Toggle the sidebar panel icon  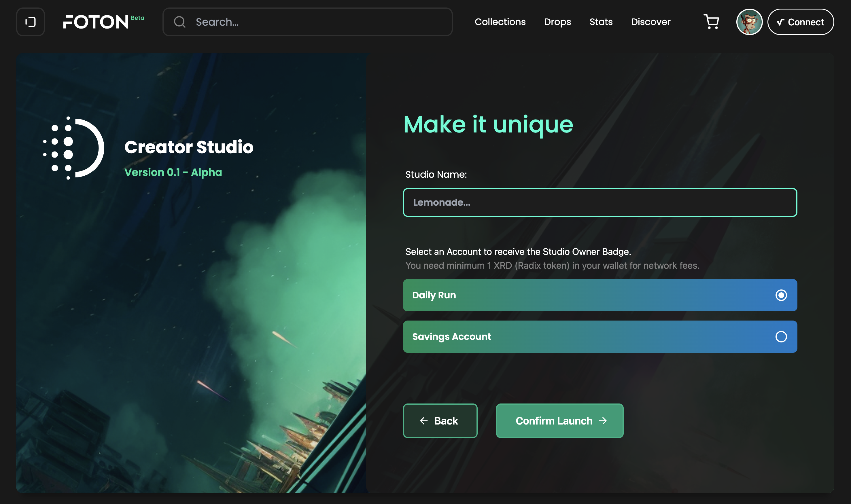(30, 22)
